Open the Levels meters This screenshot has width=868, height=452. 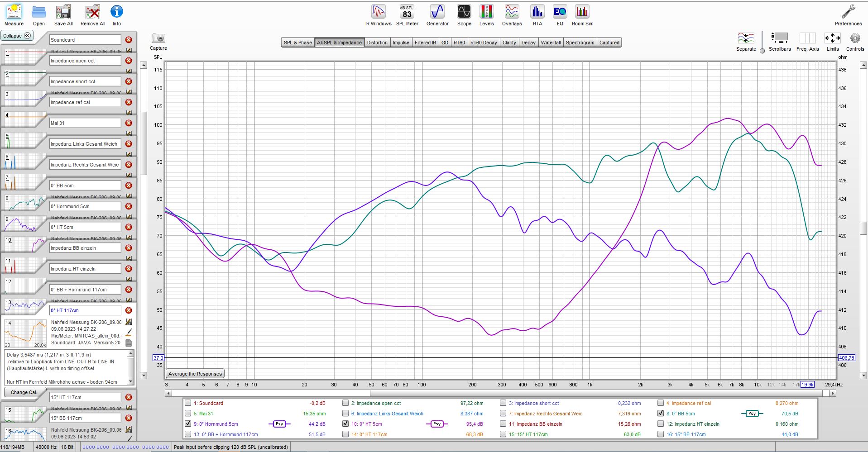point(487,15)
